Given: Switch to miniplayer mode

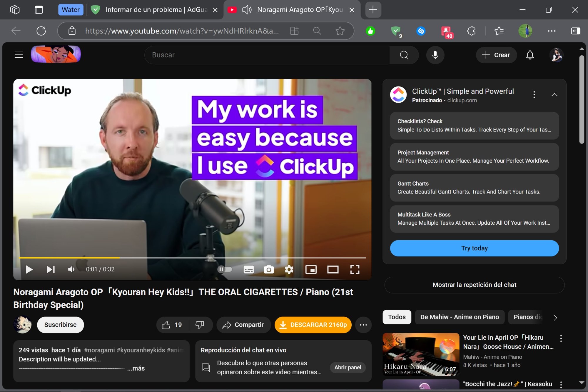Looking at the screenshot, I should [311, 269].
